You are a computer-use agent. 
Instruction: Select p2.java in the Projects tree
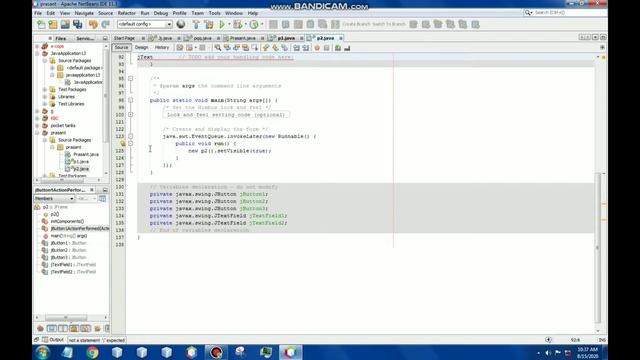(x=81, y=169)
